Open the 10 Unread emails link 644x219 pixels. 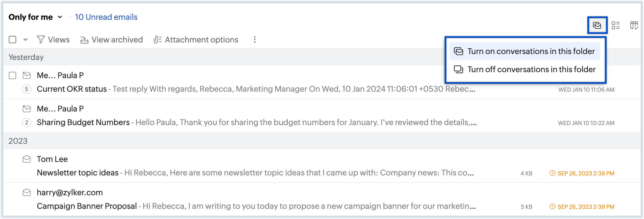(106, 17)
